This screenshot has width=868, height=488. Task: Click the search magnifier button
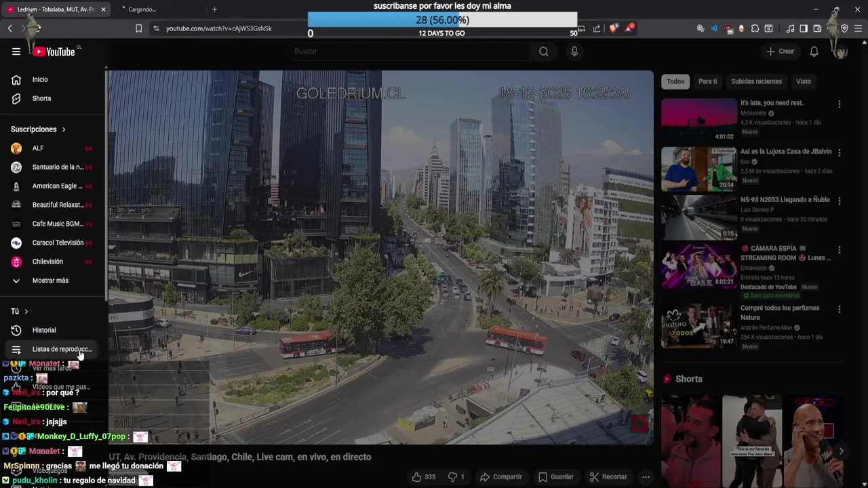coord(544,52)
